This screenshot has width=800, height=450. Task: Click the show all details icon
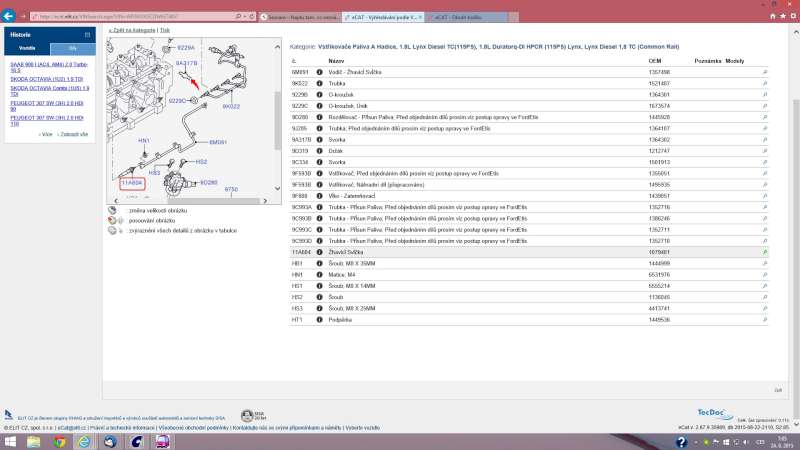[113, 230]
